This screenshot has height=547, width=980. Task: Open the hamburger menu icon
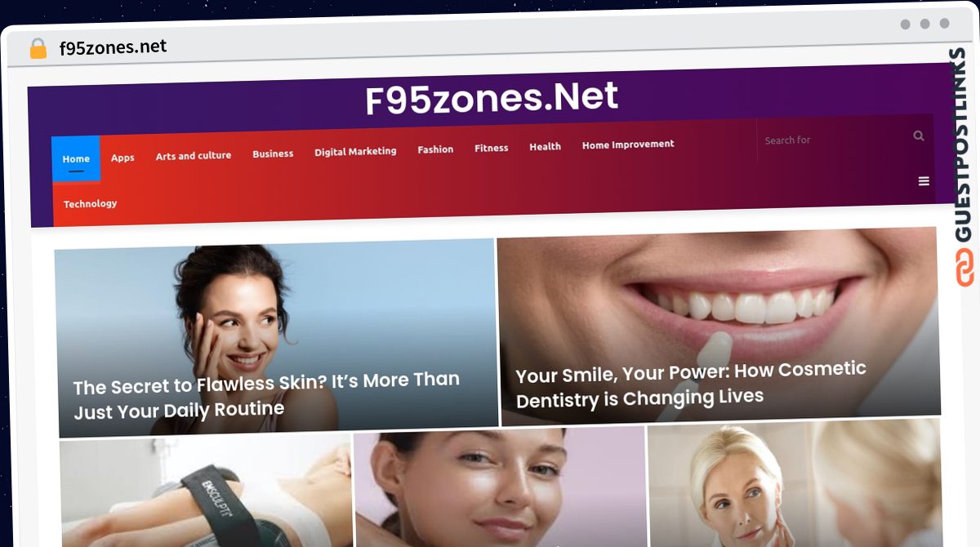924,181
